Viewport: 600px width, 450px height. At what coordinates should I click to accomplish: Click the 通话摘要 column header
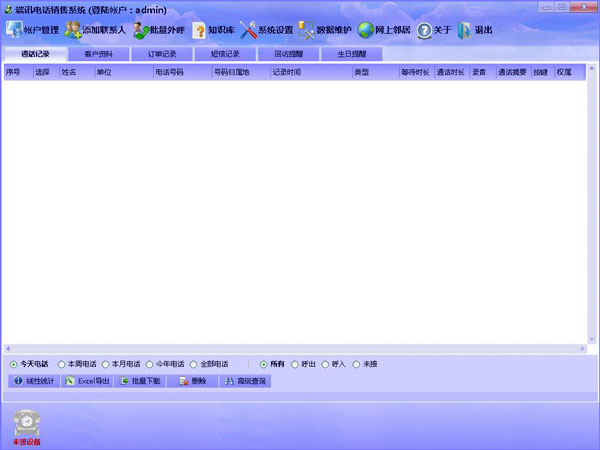tap(514, 72)
